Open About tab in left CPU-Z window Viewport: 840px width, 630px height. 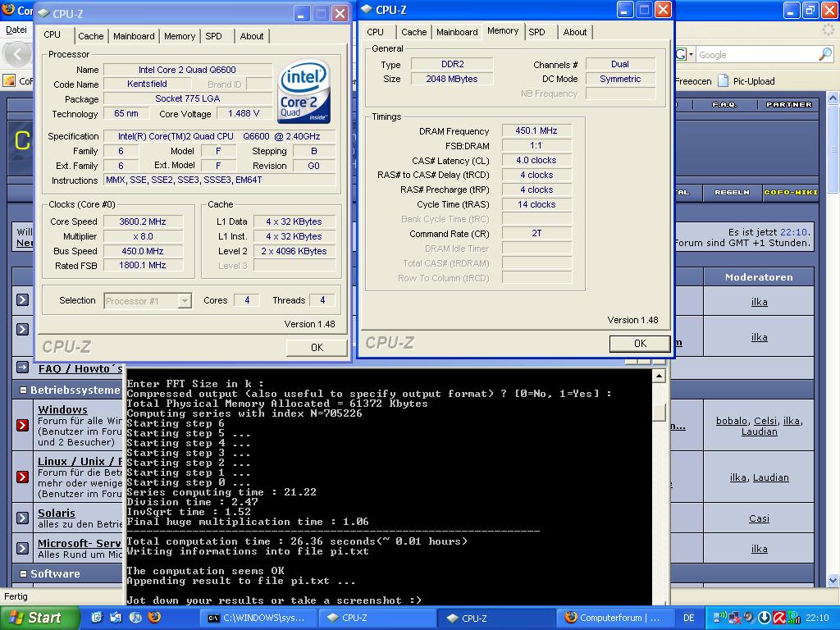click(x=251, y=36)
